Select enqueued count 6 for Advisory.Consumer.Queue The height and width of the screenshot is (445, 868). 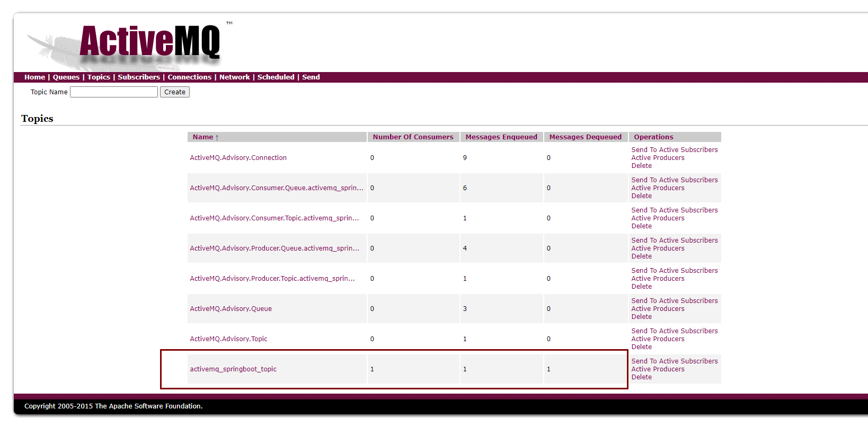coord(465,188)
